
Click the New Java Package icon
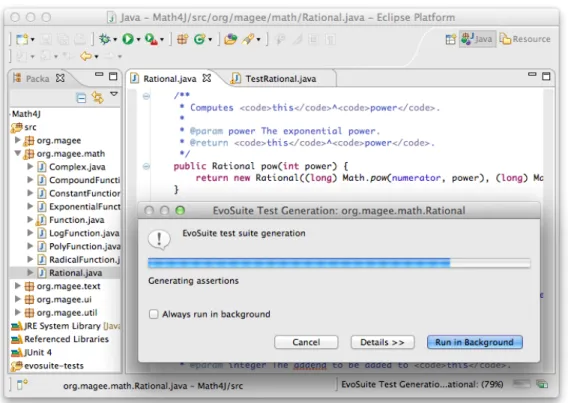click(183, 39)
